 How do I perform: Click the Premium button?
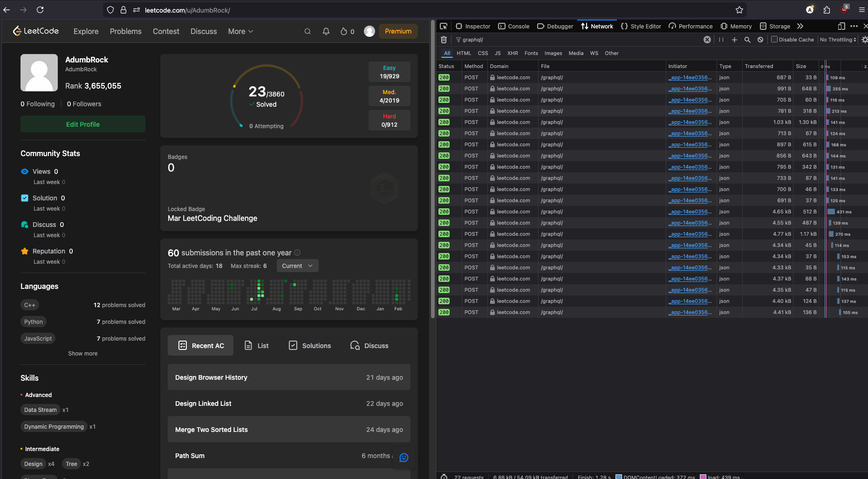398,31
